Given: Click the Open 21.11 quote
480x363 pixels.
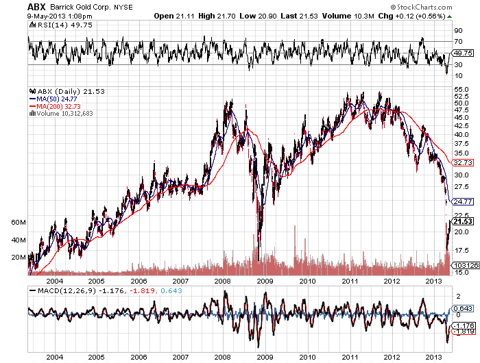Looking at the screenshot, I should point(174,16).
